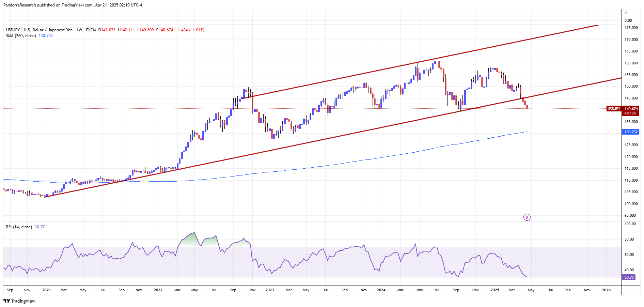Viewport: 644px width, 307px height.
Task: Click the 60.00 RSI axis label
Action: [x=629, y=255]
